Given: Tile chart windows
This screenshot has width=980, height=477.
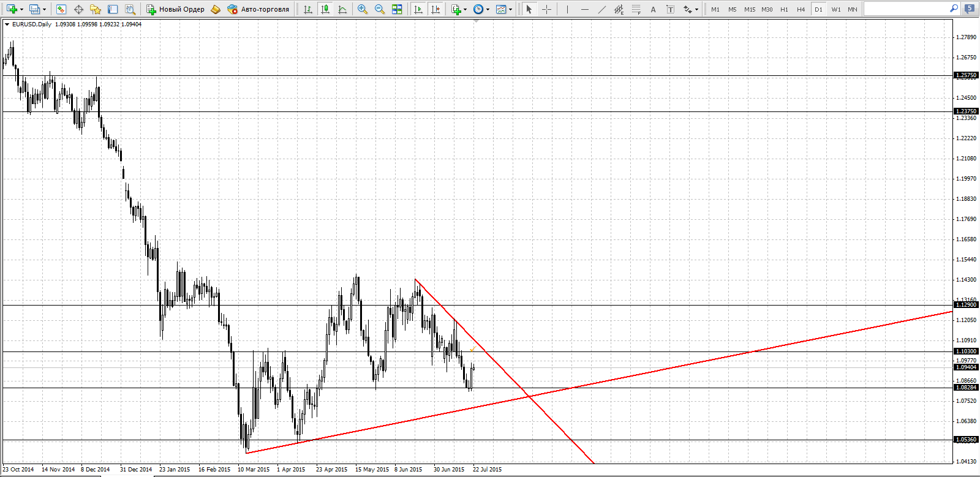Looking at the screenshot, I should pyautogui.click(x=397, y=9).
